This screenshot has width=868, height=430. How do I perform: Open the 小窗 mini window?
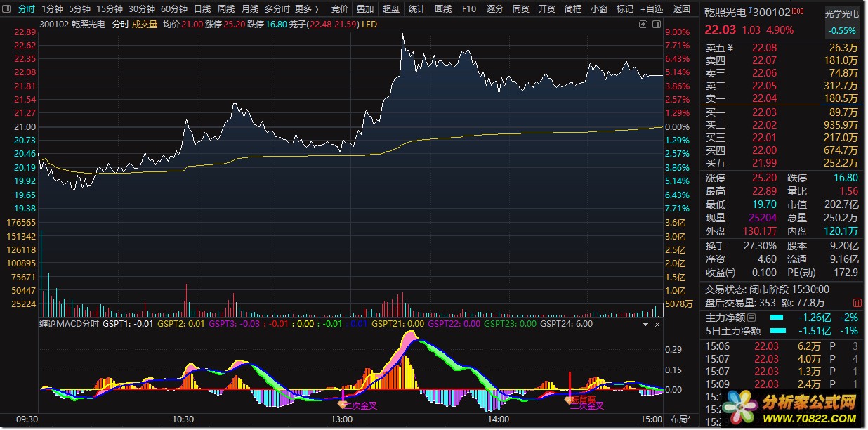(599, 9)
